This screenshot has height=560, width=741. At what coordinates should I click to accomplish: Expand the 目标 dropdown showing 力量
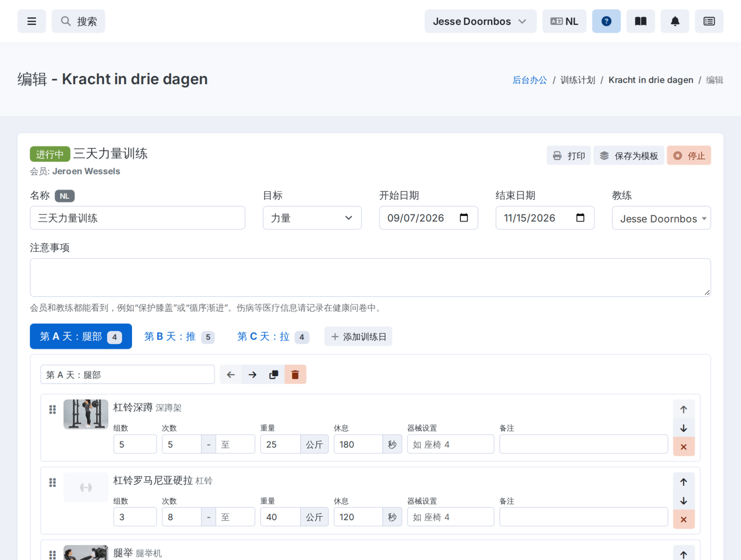pos(312,218)
